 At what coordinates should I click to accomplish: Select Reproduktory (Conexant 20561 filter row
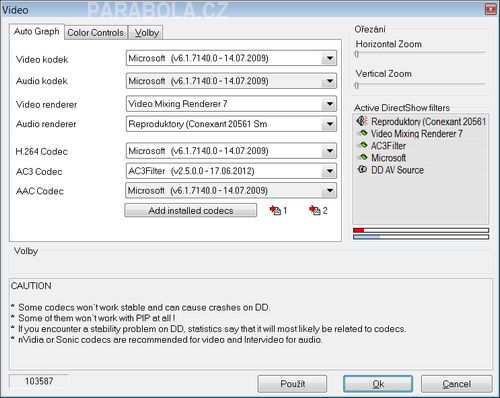421,121
